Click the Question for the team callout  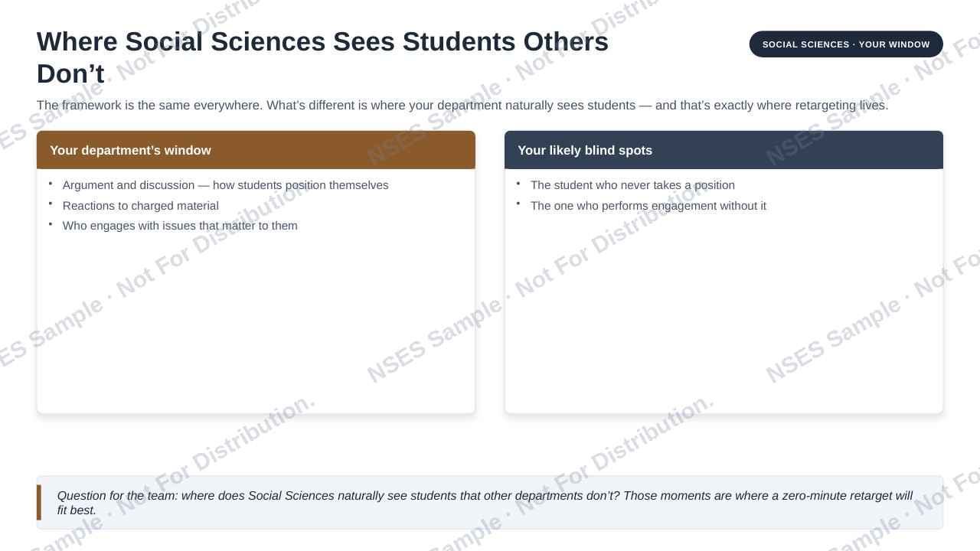coord(490,503)
